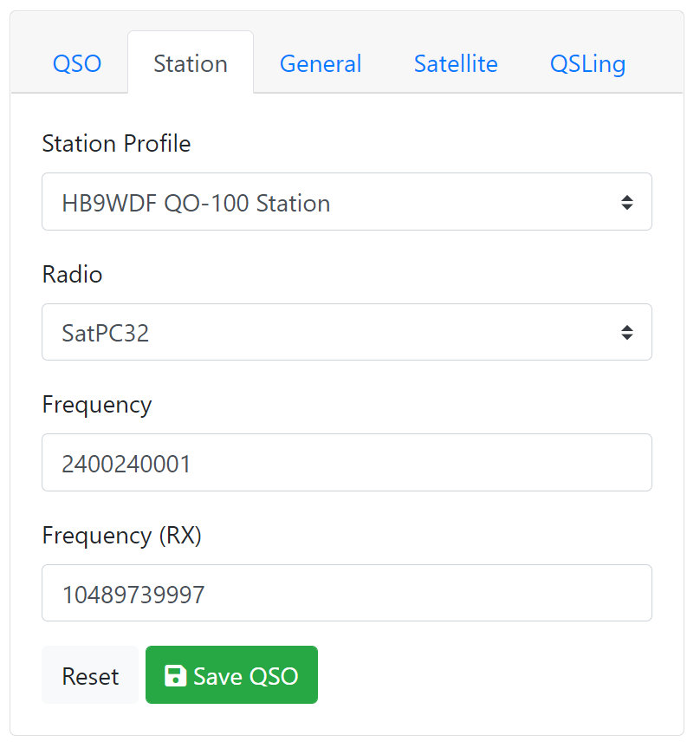Viewport: 700px width, 748px height.
Task: Click the Station Profile label
Action: pyautogui.click(x=116, y=143)
